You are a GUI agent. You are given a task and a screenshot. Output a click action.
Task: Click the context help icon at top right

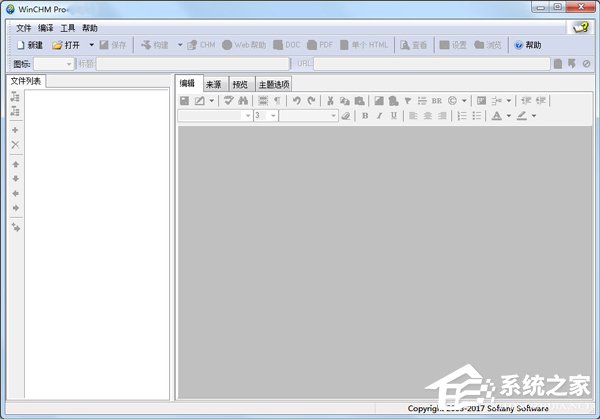(x=580, y=28)
